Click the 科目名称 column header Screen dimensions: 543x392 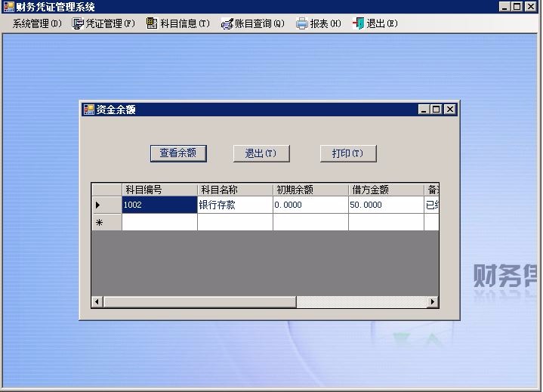235,190
